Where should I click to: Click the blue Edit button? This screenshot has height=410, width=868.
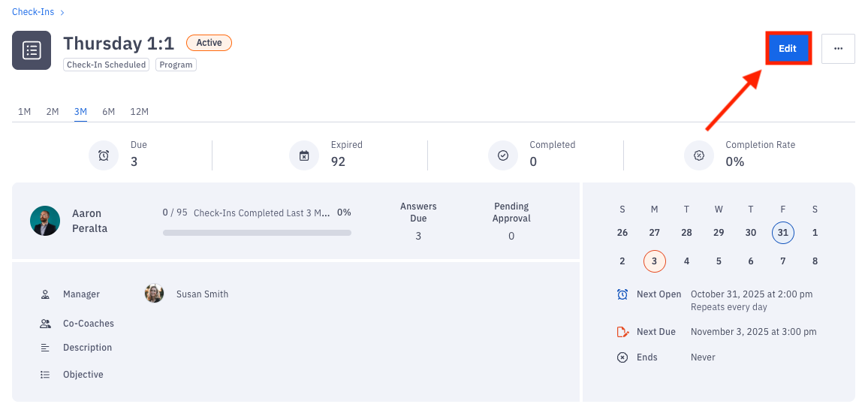pyautogui.click(x=788, y=49)
